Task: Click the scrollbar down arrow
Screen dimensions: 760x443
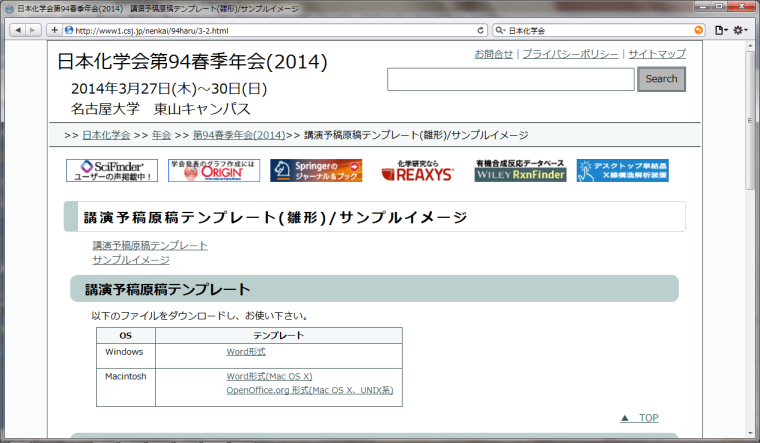Action: tap(750, 434)
